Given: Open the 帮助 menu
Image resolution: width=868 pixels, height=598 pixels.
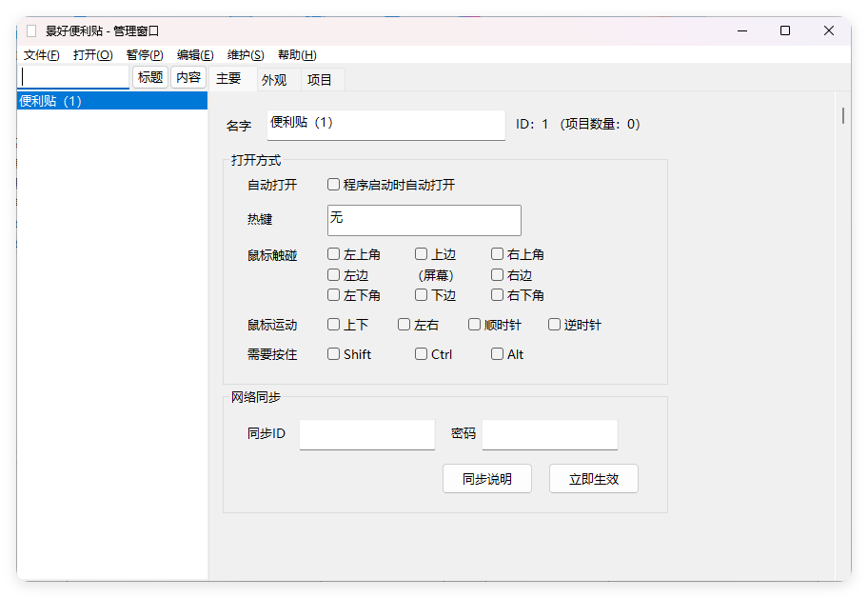Looking at the screenshot, I should (296, 54).
